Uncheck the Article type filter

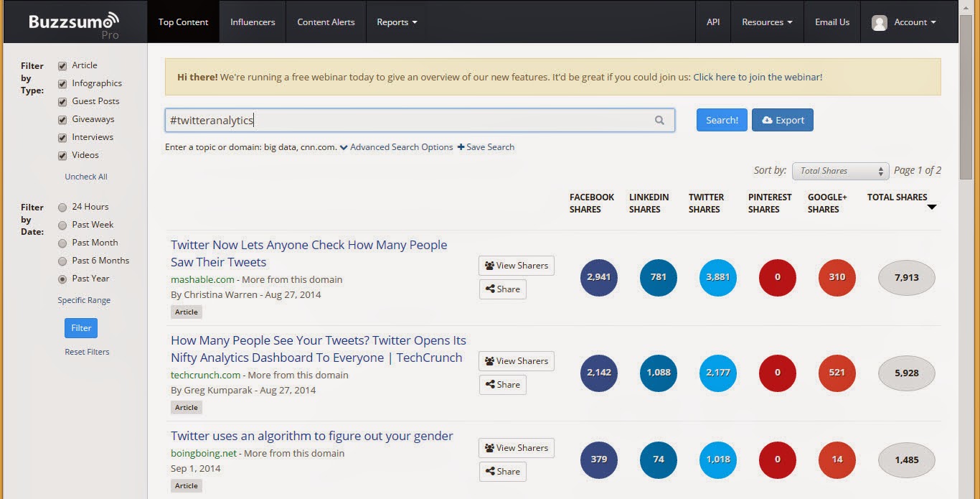62,66
